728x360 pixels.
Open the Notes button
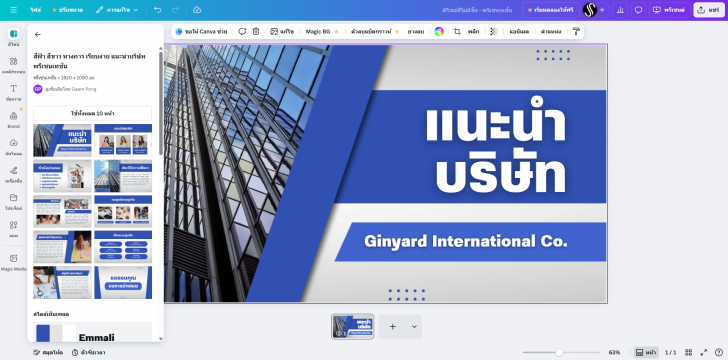point(48,353)
